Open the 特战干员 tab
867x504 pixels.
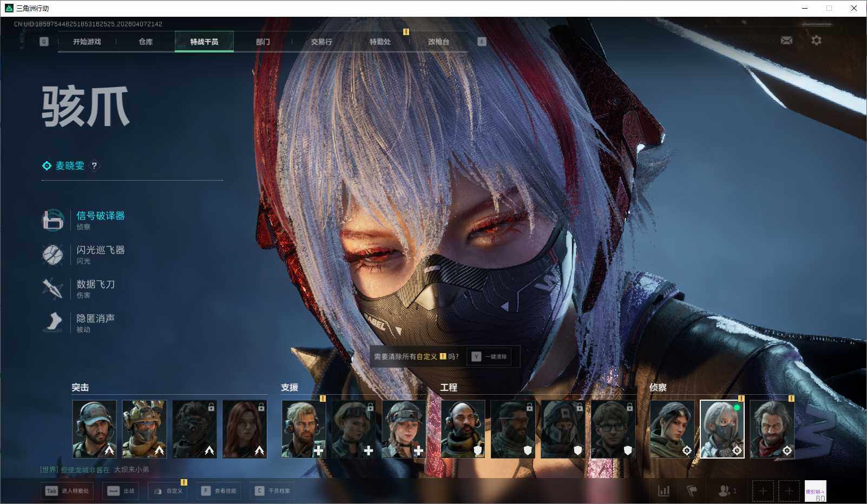pos(204,42)
